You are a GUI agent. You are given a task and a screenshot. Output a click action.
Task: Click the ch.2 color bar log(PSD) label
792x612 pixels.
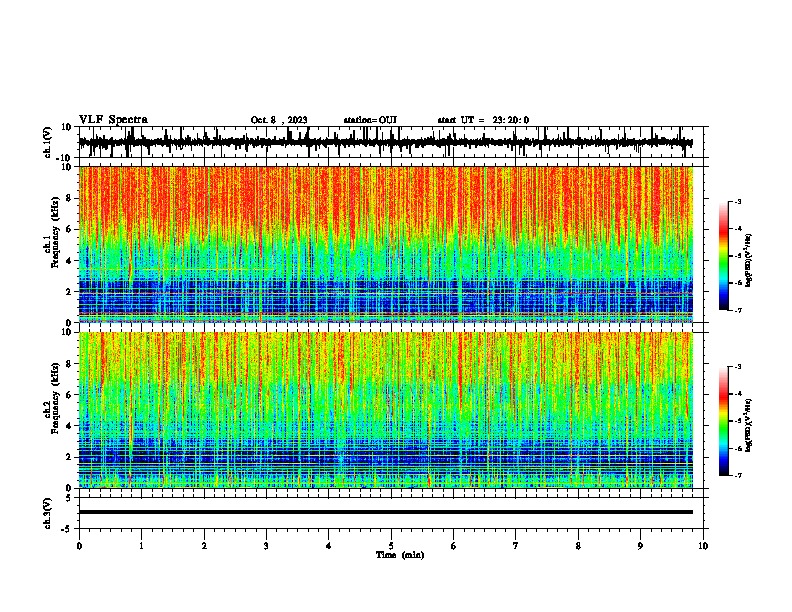748,425
